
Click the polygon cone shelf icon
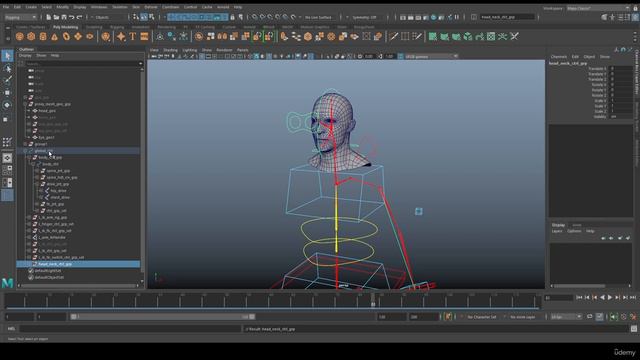click(54, 37)
